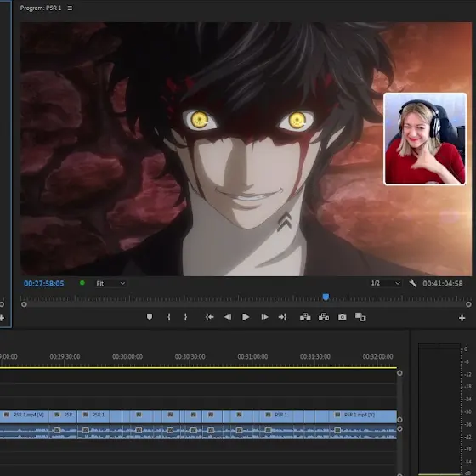Click the Extract button
The width and height of the screenshot is (476, 476).
click(x=324, y=317)
